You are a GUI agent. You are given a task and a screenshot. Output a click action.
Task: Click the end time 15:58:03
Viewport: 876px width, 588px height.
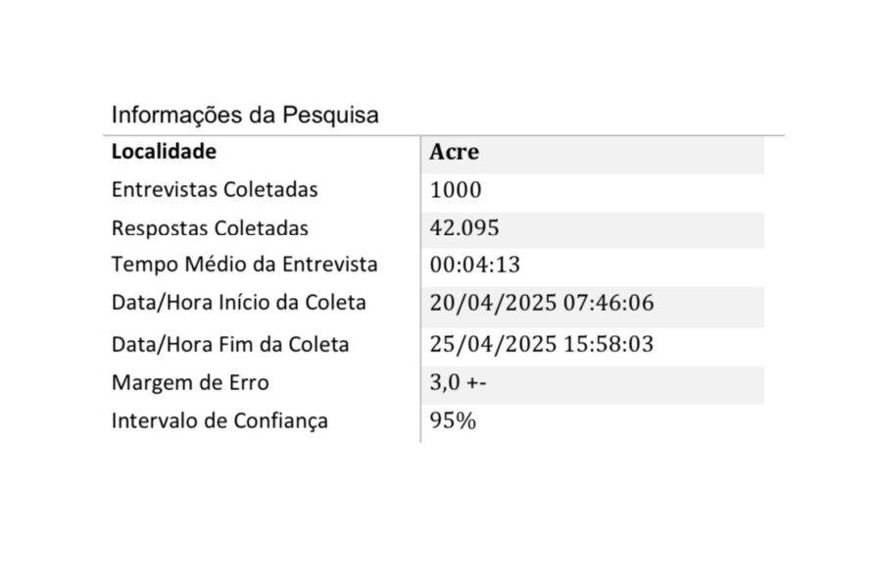pos(608,345)
